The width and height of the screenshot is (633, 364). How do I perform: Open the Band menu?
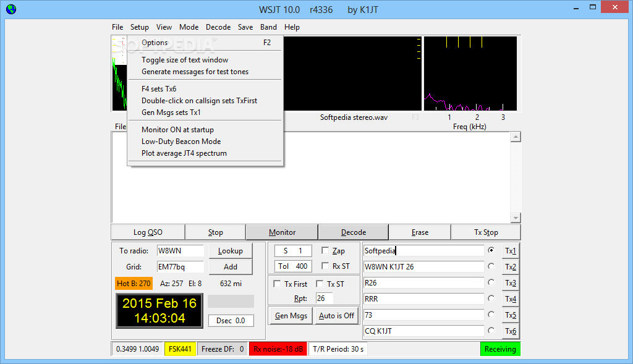coord(268,27)
